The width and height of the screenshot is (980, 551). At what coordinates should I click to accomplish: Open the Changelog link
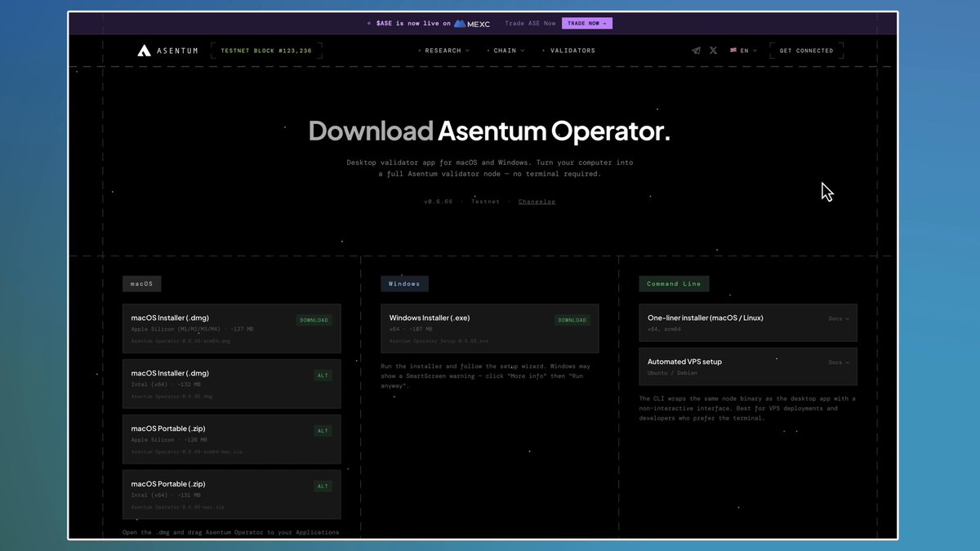click(537, 202)
